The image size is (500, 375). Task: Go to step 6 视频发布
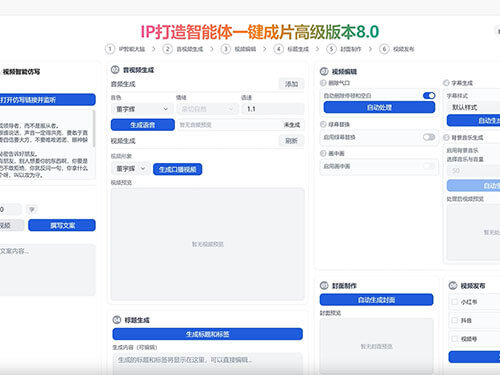[x=397, y=49]
